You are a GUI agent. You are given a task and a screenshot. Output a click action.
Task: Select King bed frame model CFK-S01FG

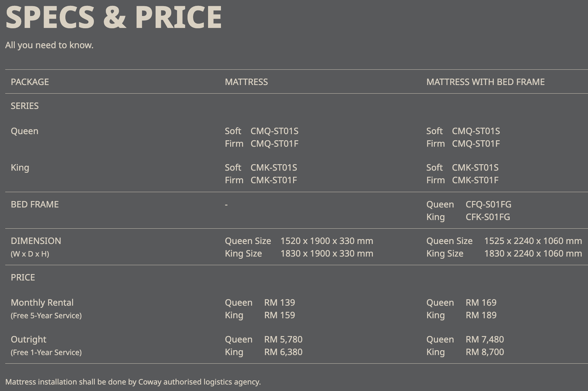click(487, 217)
